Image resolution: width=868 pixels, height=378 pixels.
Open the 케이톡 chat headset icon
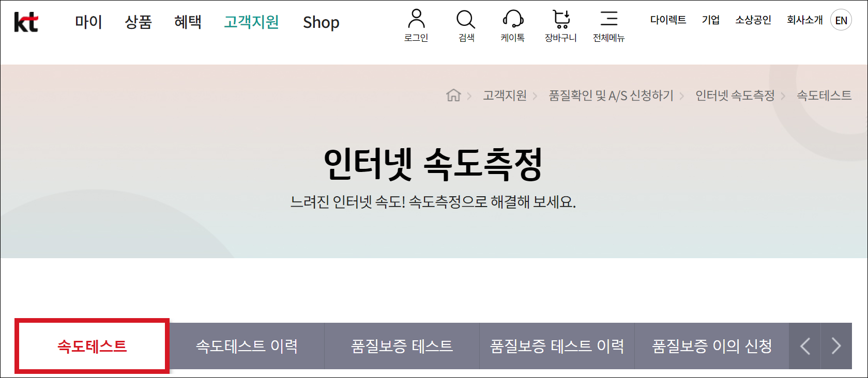tap(513, 25)
